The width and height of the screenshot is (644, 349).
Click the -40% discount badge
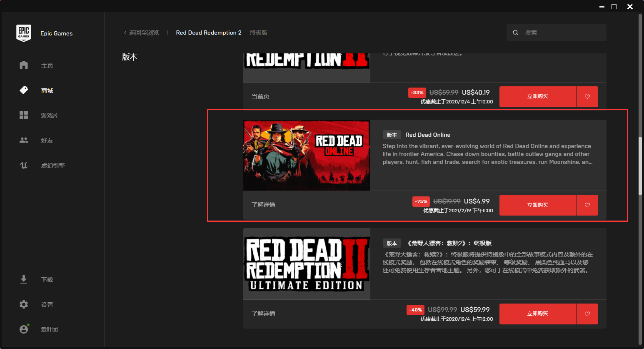pos(415,310)
